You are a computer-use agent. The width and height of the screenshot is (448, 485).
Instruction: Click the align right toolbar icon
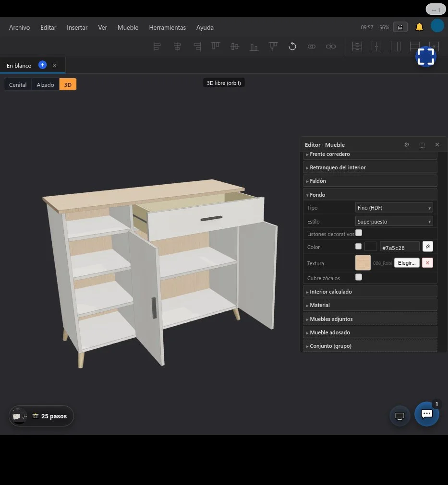197,47
